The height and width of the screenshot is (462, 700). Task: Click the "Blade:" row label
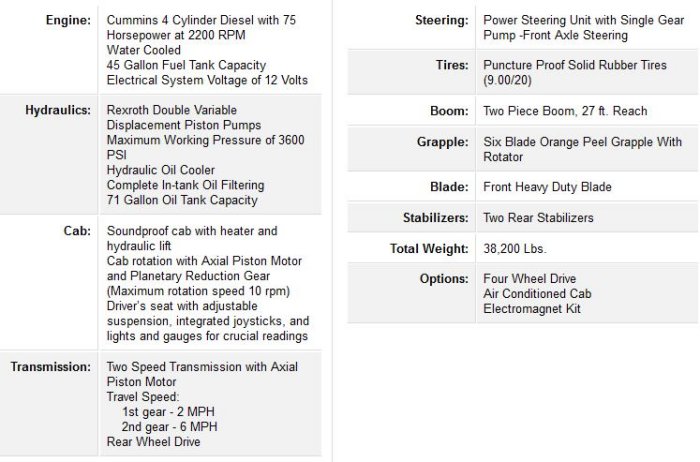pos(448,187)
